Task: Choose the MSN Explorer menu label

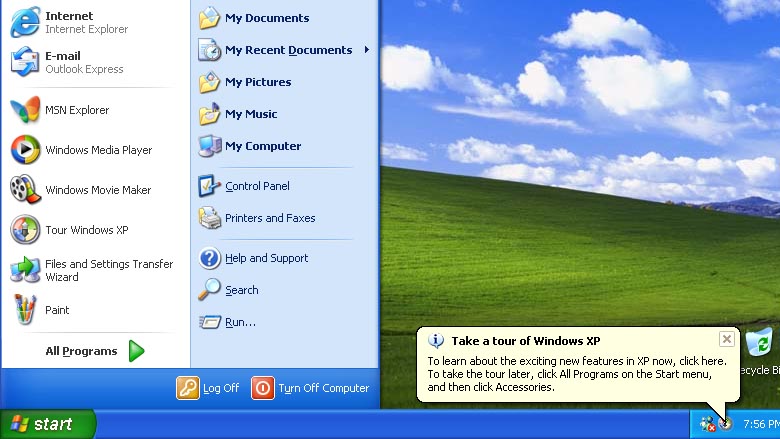Action: point(77,110)
